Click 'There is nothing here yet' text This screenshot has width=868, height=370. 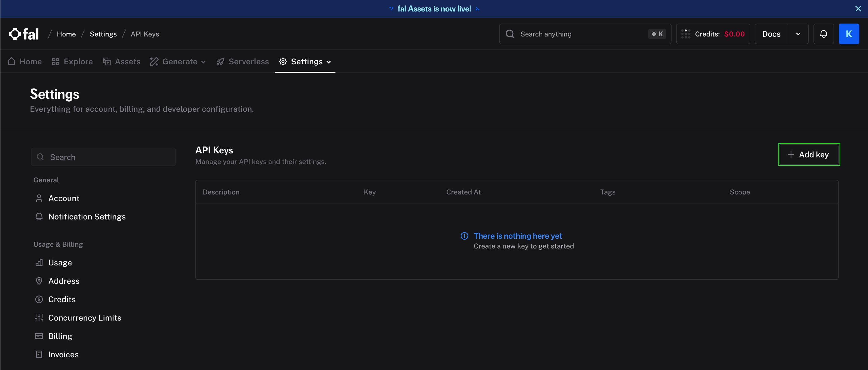pos(518,236)
